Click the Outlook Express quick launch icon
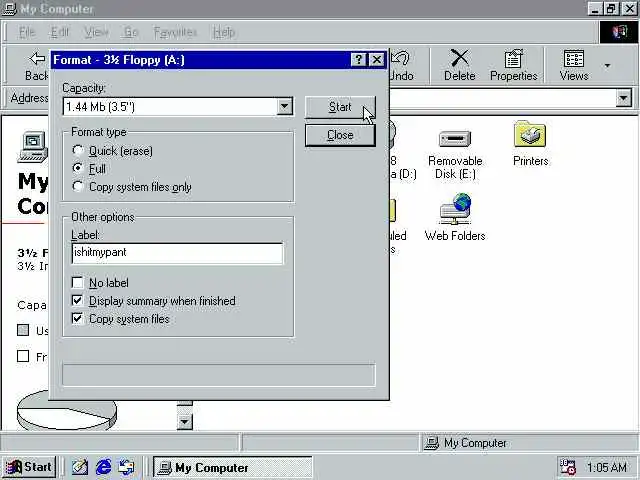This screenshot has height=480, width=640. [x=127, y=467]
